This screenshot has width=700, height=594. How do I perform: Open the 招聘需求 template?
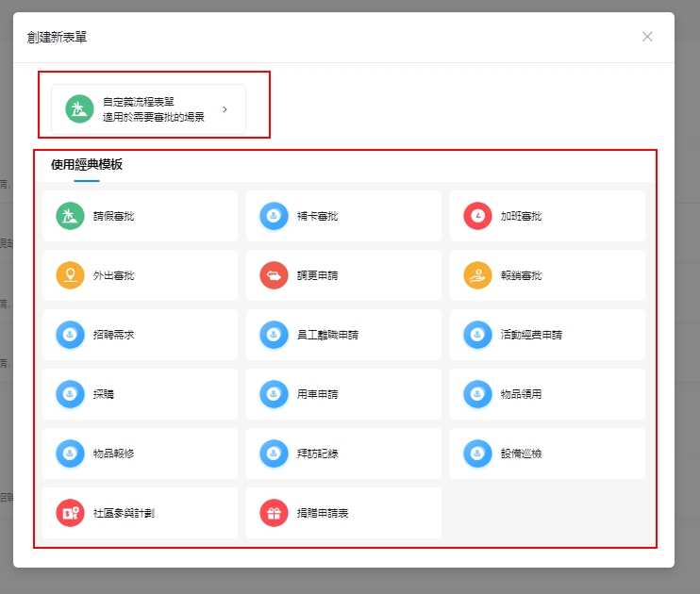[140, 335]
